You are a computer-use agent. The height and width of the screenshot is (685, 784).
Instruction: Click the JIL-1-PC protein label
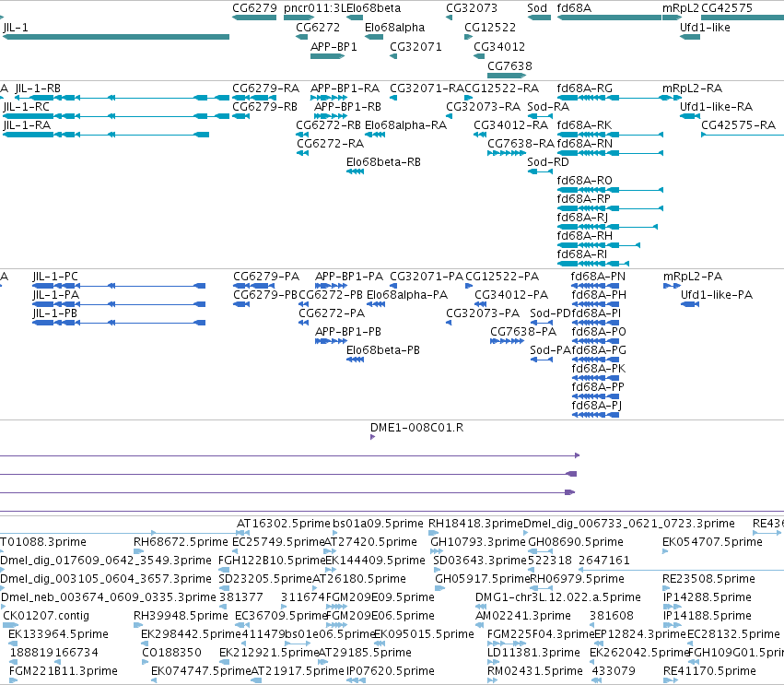click(x=55, y=277)
